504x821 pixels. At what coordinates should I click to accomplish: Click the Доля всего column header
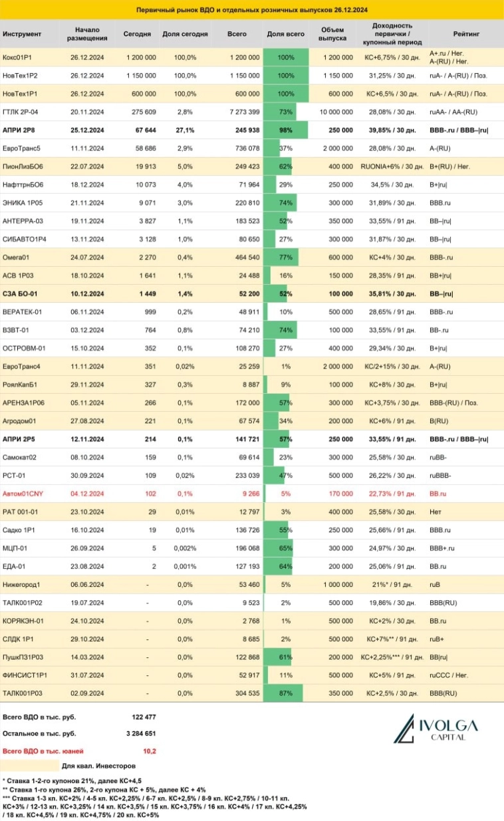coord(285,33)
